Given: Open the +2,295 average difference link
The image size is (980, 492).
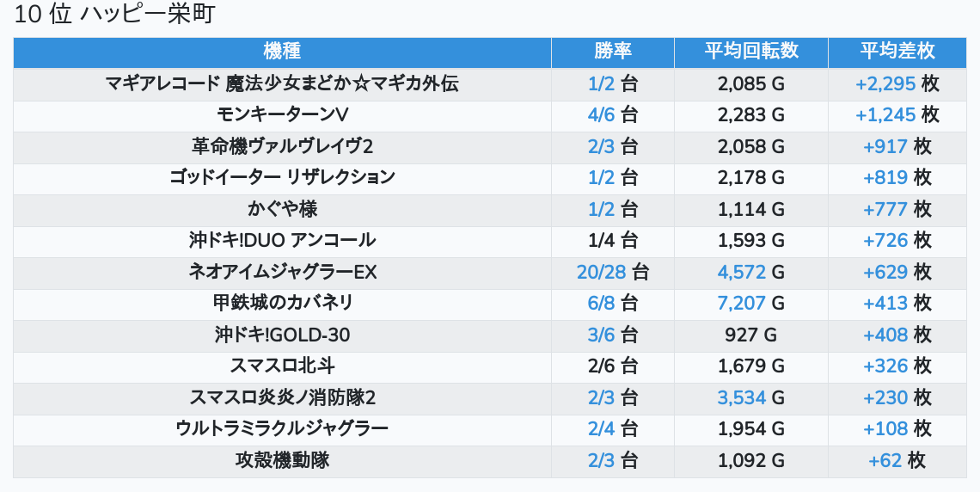Looking at the screenshot, I should click(885, 84).
